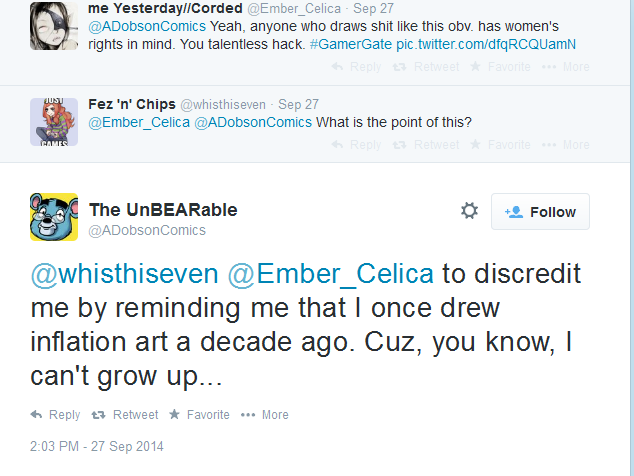Favorite the Ember_Celica tweet
This screenshot has width=634, height=476.
(500, 67)
